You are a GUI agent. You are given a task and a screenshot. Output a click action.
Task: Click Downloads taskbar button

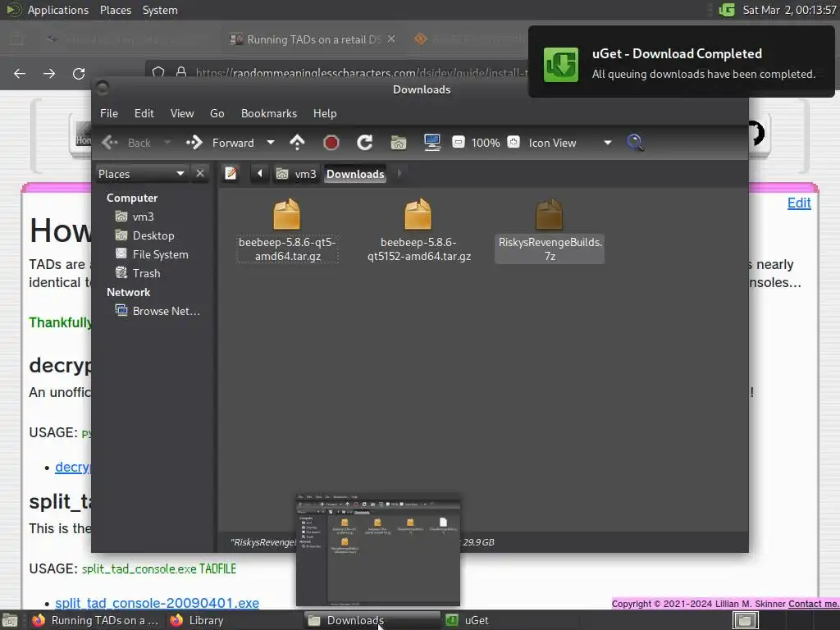pyautogui.click(x=373, y=620)
